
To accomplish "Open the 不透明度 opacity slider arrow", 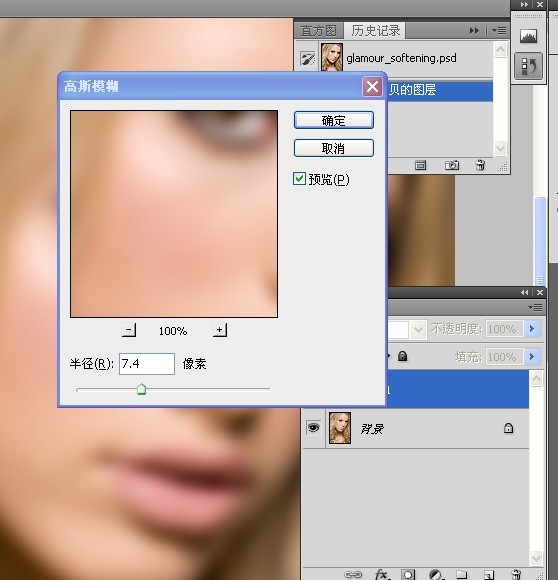I will point(532,328).
